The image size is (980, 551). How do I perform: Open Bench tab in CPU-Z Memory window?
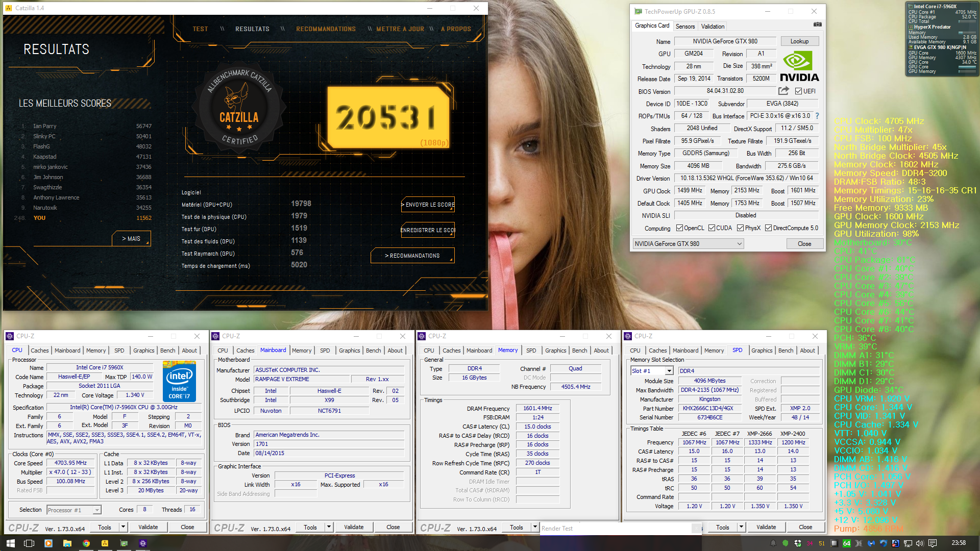(x=579, y=350)
